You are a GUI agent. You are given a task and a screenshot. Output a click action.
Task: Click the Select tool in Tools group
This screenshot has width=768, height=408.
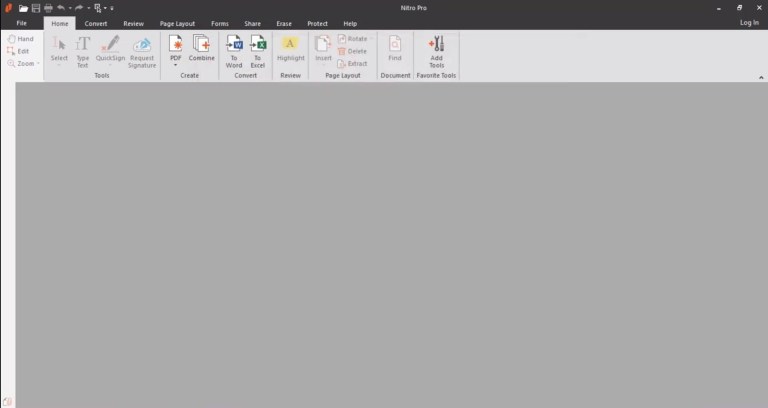pos(59,50)
